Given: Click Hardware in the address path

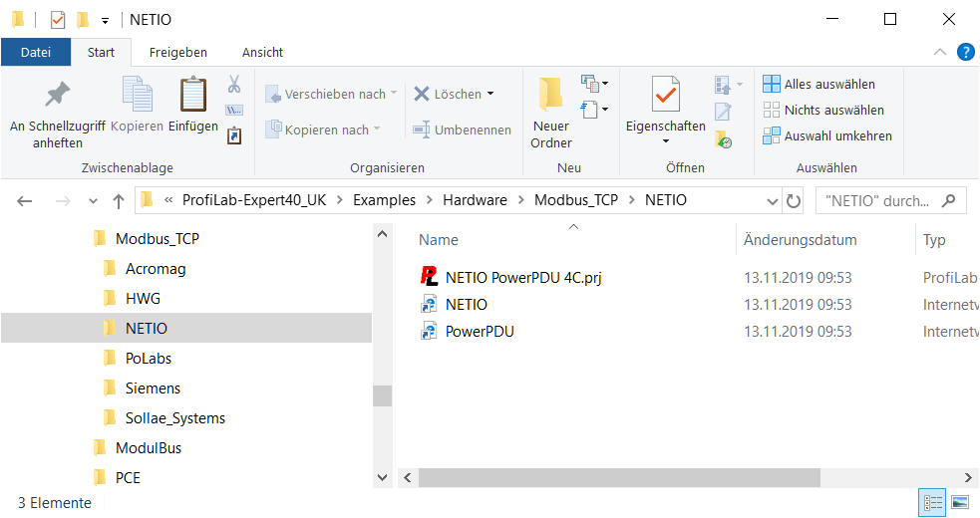Looking at the screenshot, I should click(475, 200).
